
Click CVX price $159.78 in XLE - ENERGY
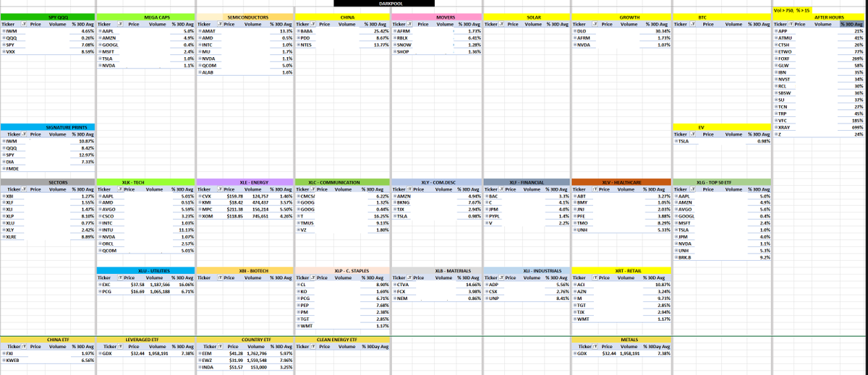234,196
